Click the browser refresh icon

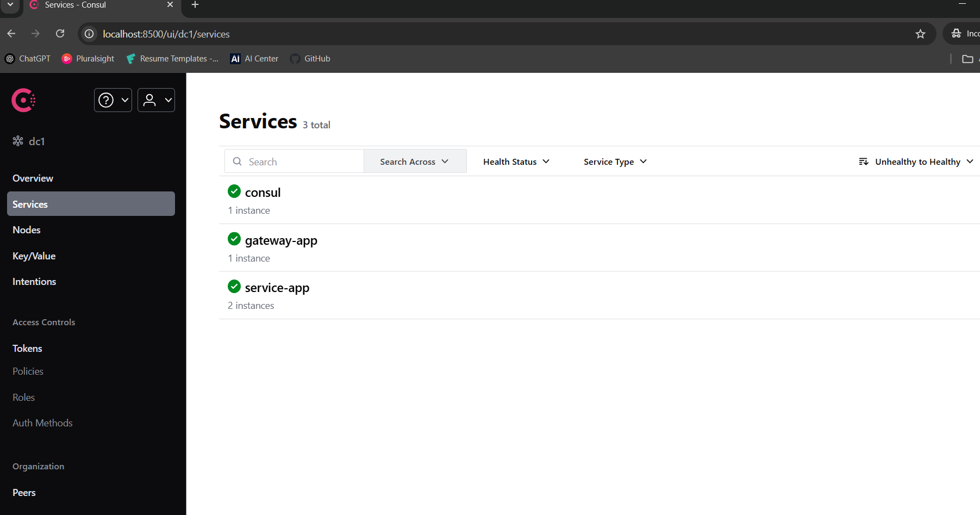(x=60, y=33)
